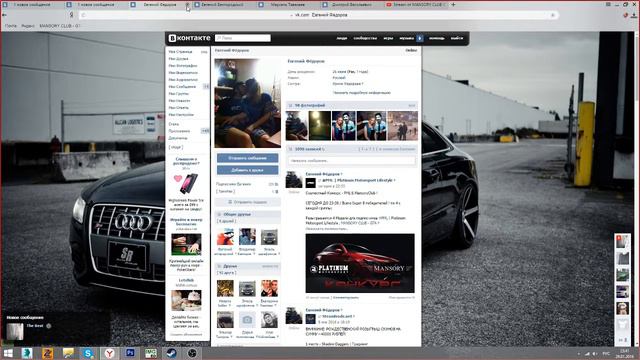This screenshot has height=360, width=640.
Task: Open the third mutual friend car avatar
Action: click(269, 237)
